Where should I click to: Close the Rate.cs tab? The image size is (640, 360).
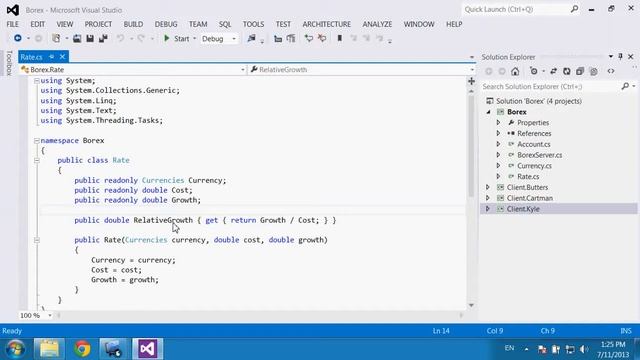62,56
